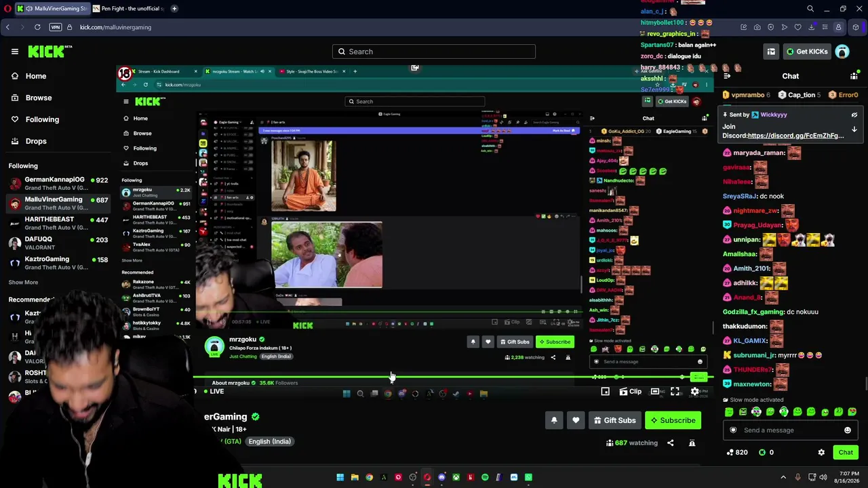This screenshot has width=868, height=488.
Task: Open stream player settings gear
Action: coord(694,391)
